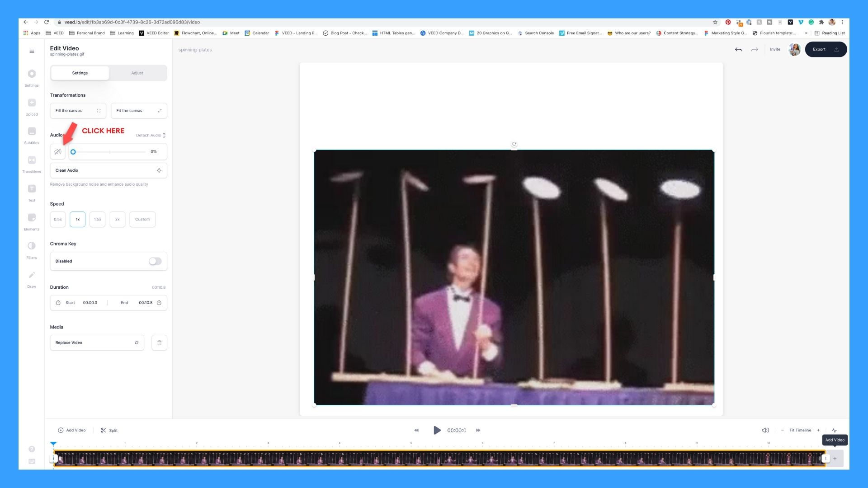Viewport: 868px width, 488px height.
Task: Click the audio volume slider handle
Action: coord(73,152)
